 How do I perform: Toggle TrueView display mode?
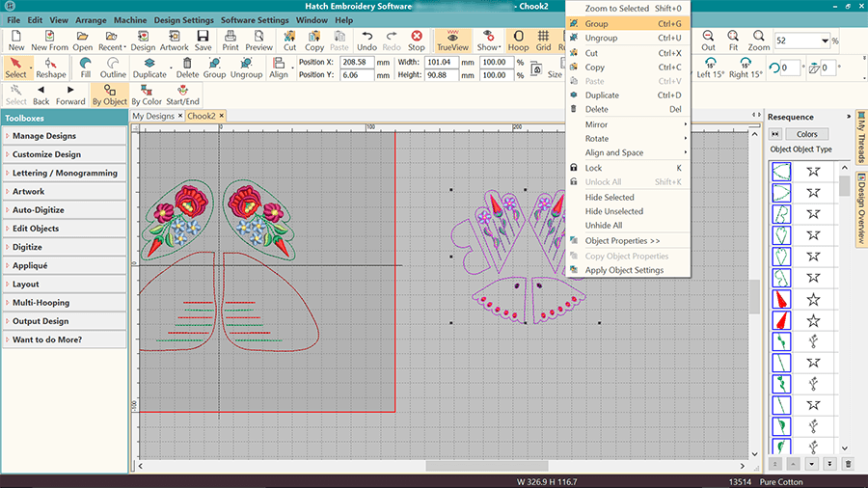452,41
